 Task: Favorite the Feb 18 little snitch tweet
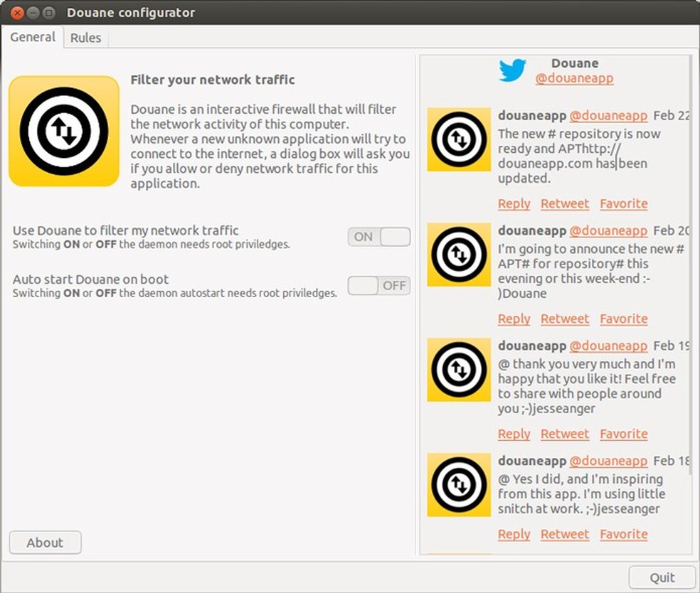coord(624,535)
